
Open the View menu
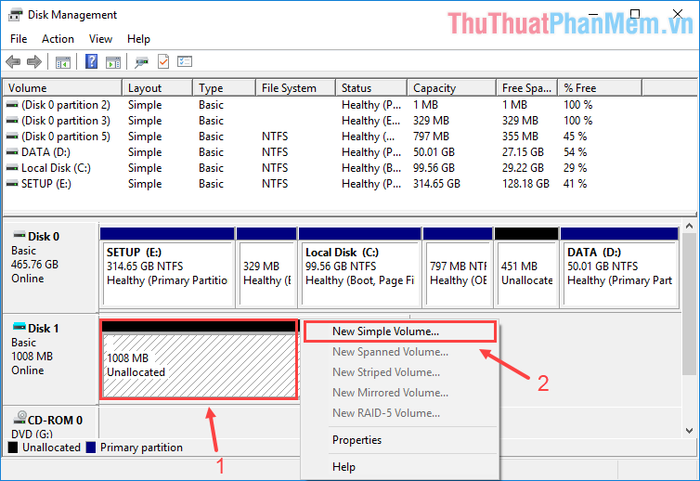coord(100,39)
